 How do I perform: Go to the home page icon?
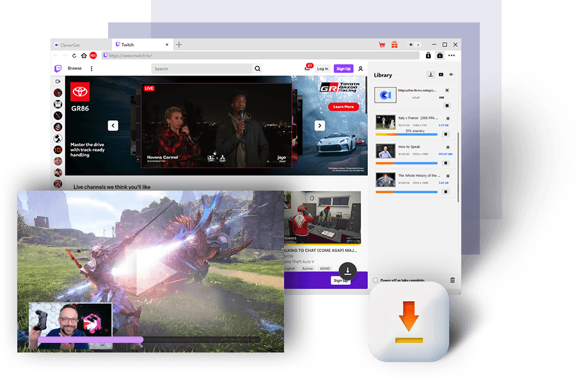click(84, 56)
